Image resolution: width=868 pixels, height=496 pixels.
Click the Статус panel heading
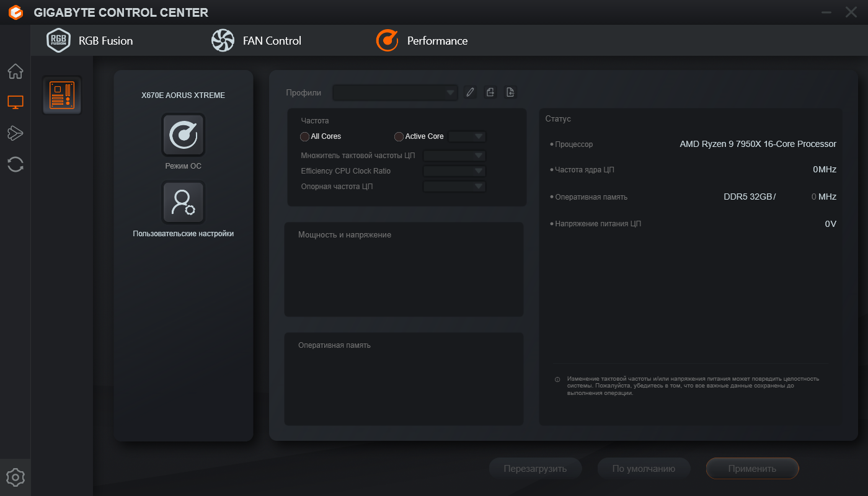tap(558, 119)
